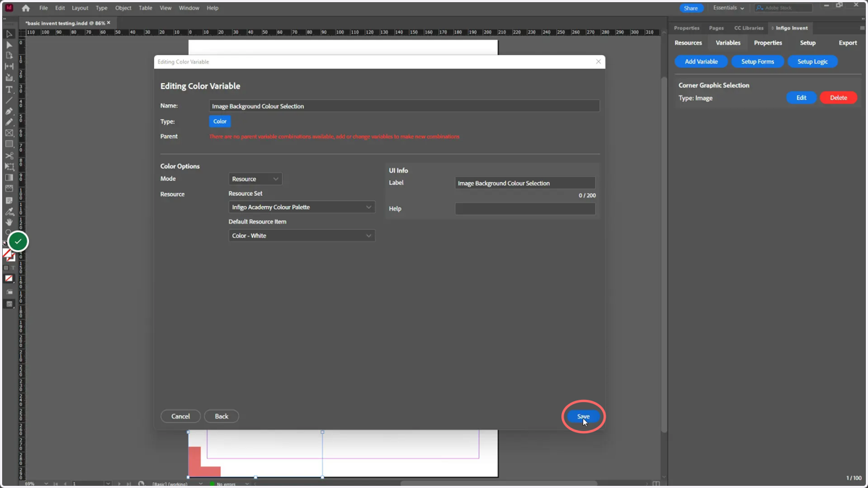This screenshot has width=868, height=488.
Task: Select the Note tool
Action: pos(9,200)
